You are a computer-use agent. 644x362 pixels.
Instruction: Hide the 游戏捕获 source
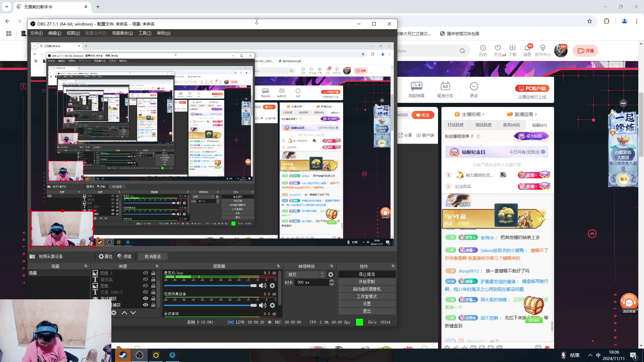click(146, 299)
